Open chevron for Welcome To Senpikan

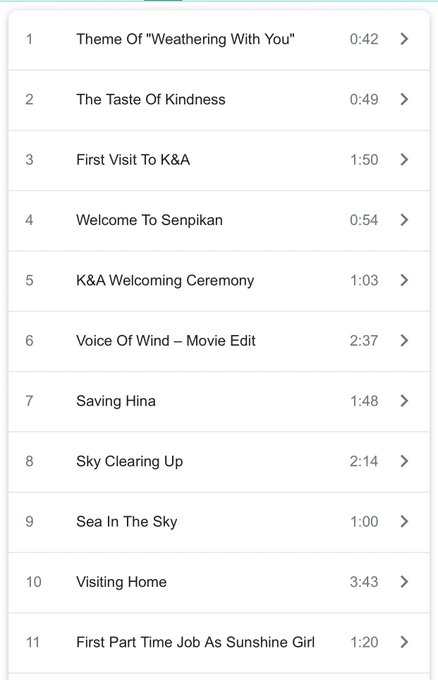404,220
